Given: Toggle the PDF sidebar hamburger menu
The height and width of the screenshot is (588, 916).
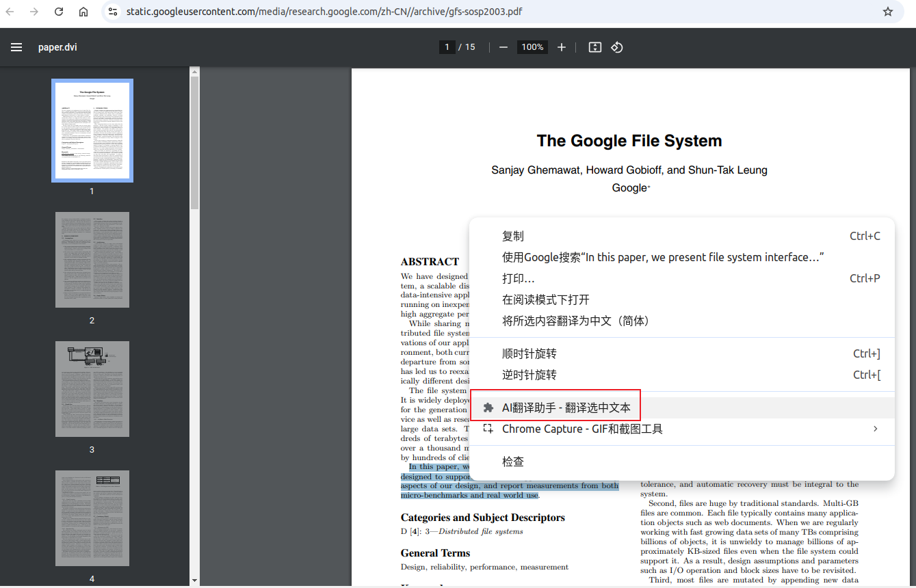Looking at the screenshot, I should [x=16, y=47].
